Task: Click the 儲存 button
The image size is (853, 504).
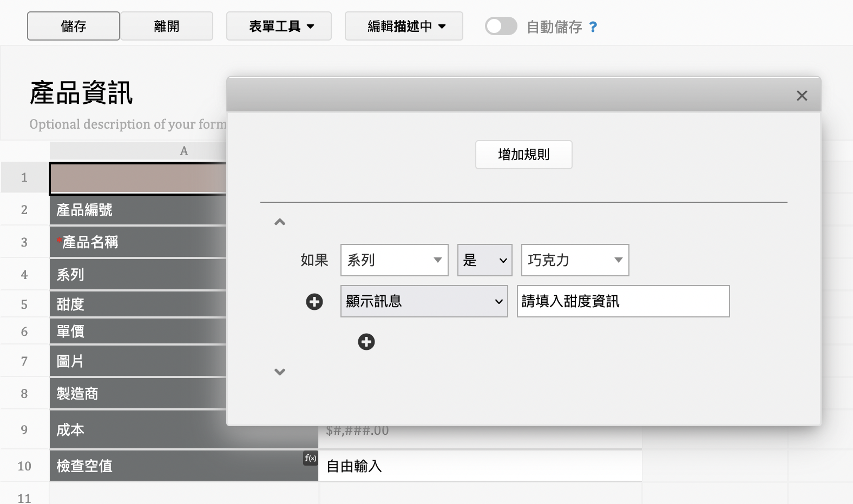Action: click(x=74, y=26)
